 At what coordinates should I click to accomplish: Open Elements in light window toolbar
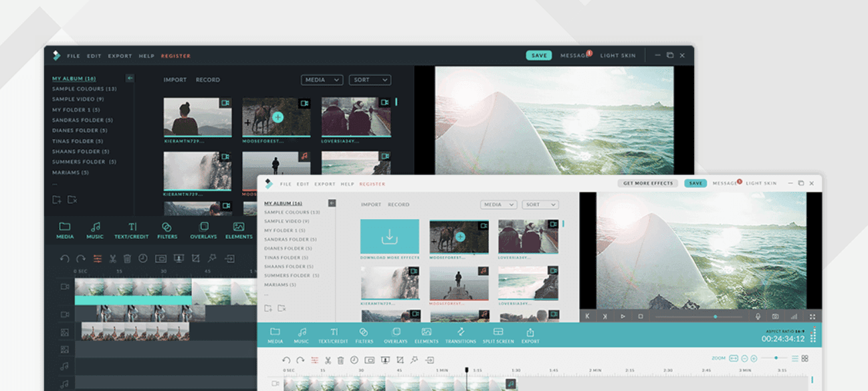pos(427,335)
